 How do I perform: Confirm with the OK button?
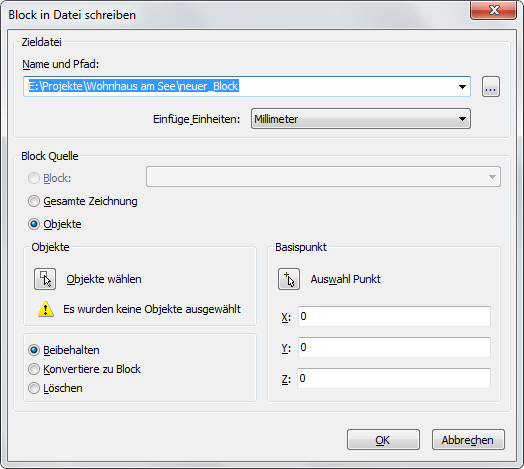[x=383, y=440]
